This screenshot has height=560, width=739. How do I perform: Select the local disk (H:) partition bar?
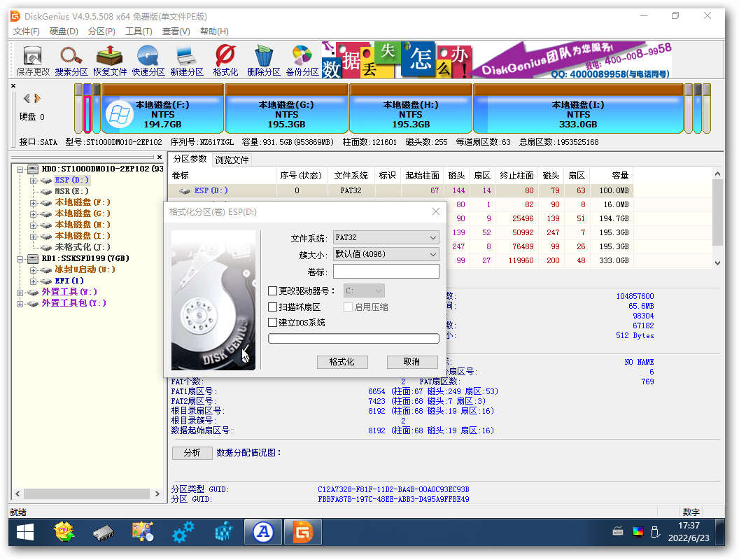tap(411, 109)
